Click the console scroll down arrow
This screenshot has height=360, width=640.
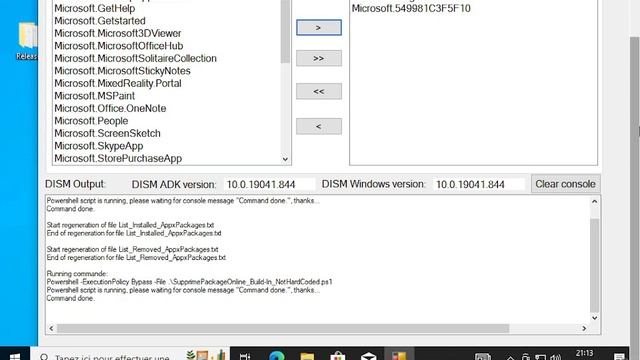595,318
